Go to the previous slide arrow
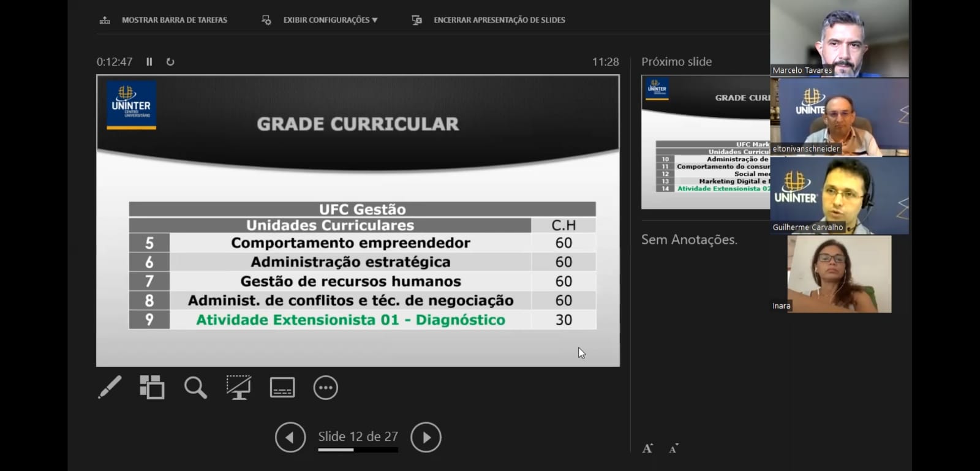The image size is (980, 471). (290, 437)
